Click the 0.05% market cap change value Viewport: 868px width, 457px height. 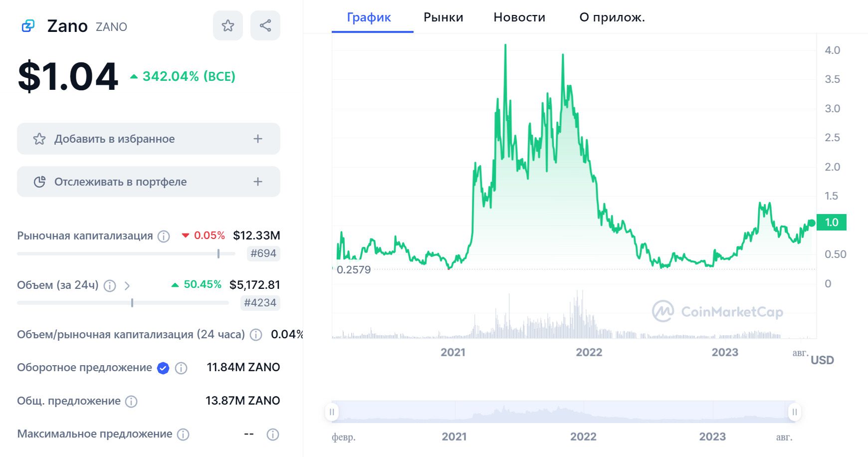(210, 235)
